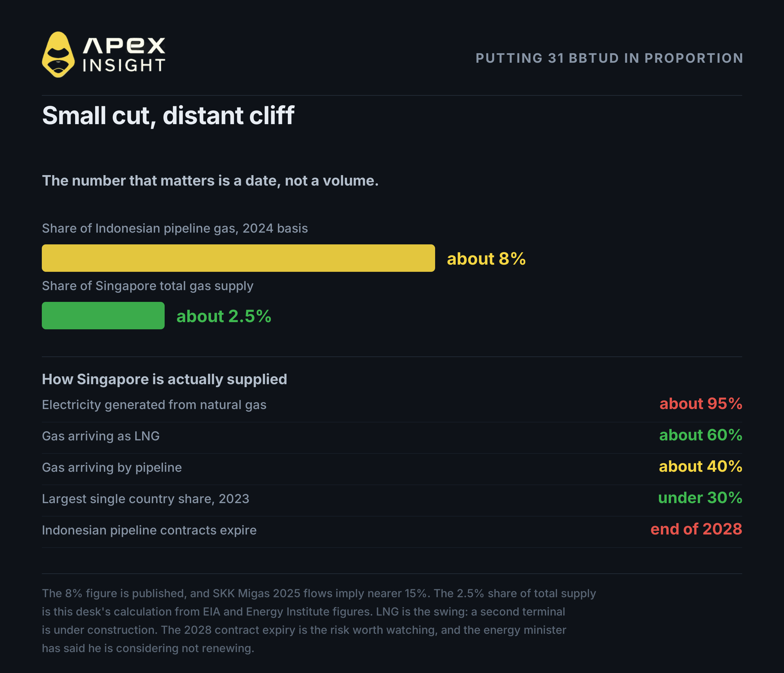Click the green 'under 30%' value

700,498
